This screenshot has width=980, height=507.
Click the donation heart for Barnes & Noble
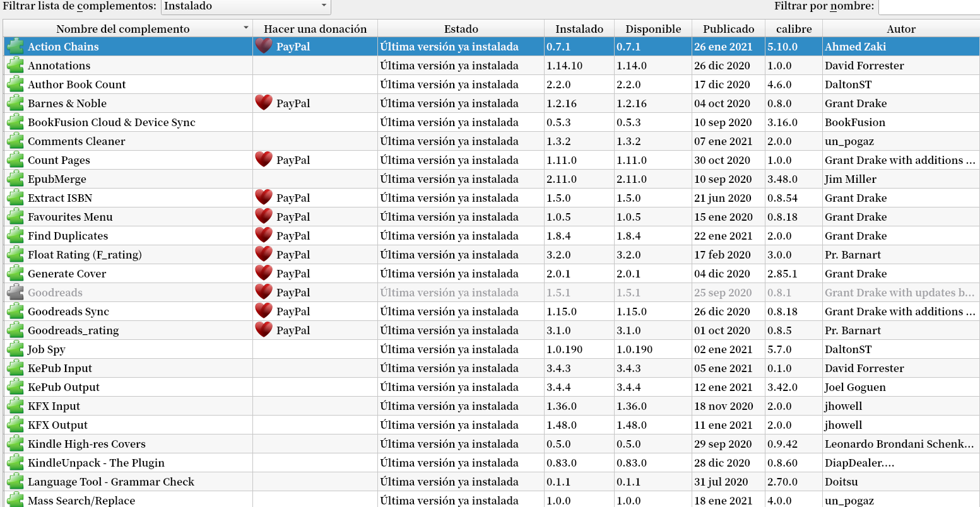[x=264, y=103]
